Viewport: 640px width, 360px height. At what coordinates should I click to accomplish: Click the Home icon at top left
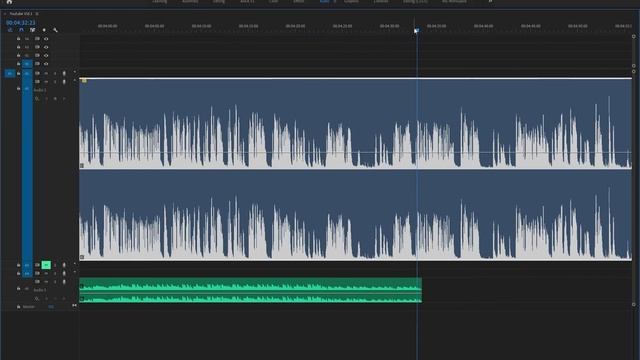9,2
